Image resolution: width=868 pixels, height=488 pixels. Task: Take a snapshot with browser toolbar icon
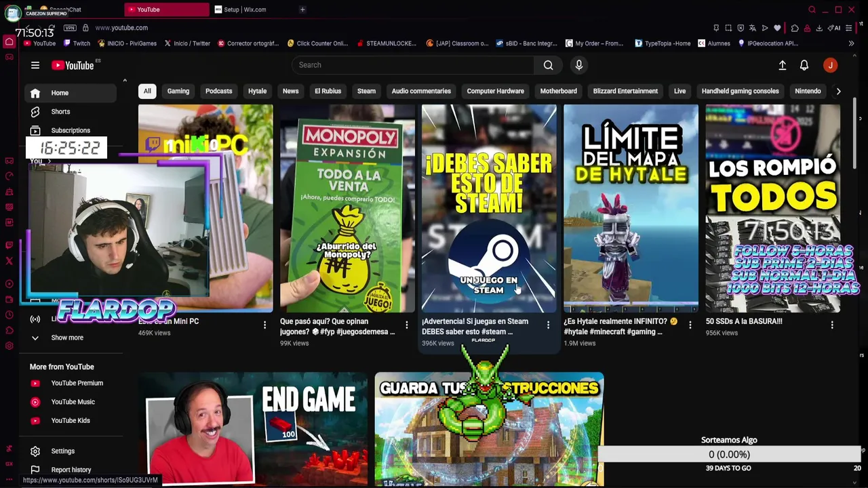(x=728, y=28)
